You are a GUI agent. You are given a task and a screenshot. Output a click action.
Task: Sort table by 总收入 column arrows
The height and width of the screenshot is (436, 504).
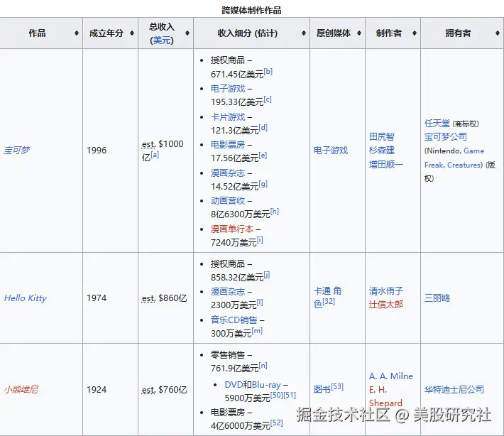(187, 33)
